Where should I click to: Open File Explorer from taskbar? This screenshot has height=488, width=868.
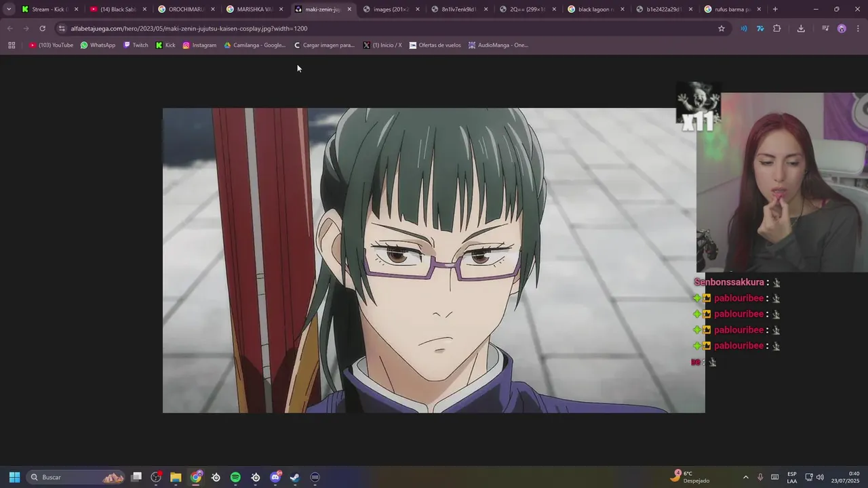click(176, 477)
